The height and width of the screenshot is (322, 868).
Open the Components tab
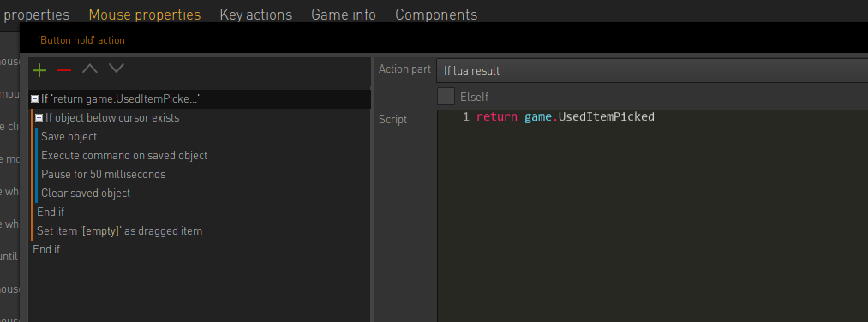pos(436,15)
